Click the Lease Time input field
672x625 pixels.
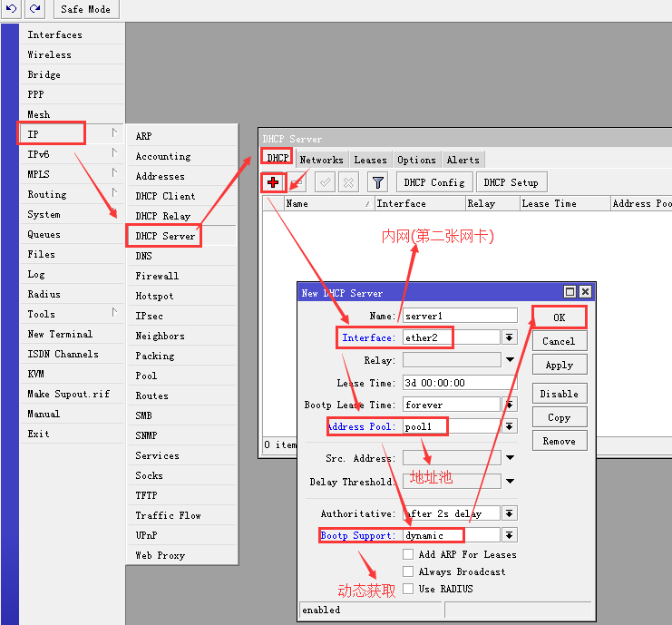(x=460, y=383)
